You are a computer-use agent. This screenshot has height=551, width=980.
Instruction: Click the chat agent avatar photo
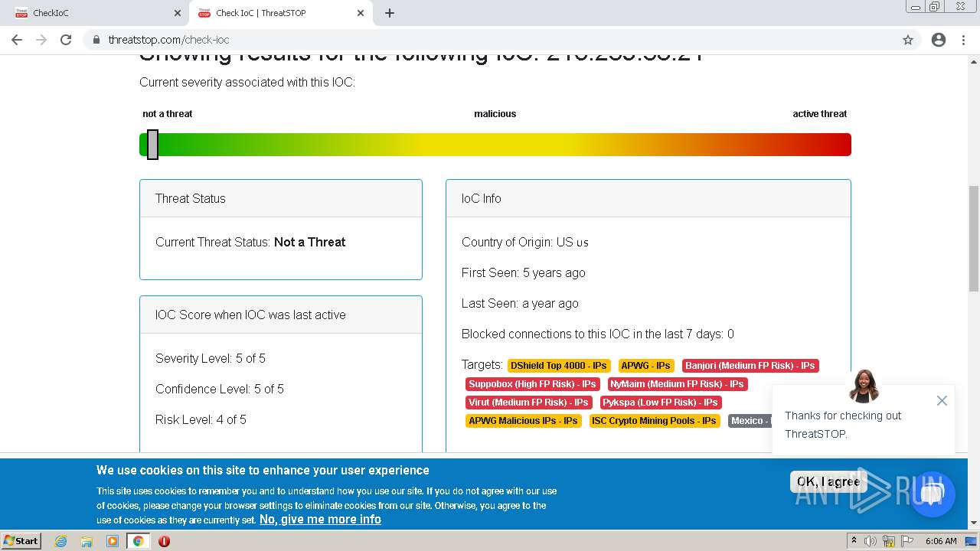coord(864,386)
